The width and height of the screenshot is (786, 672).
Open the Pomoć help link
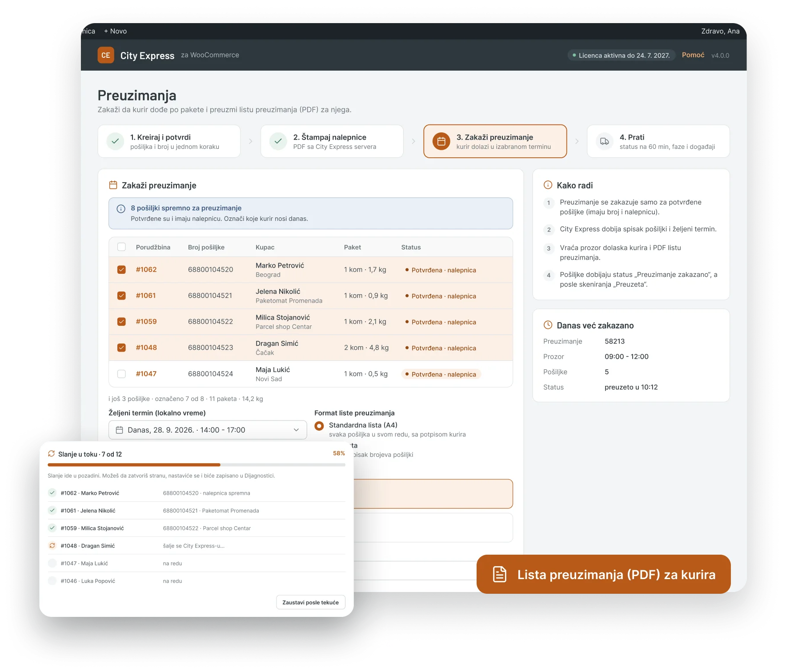pyautogui.click(x=693, y=55)
